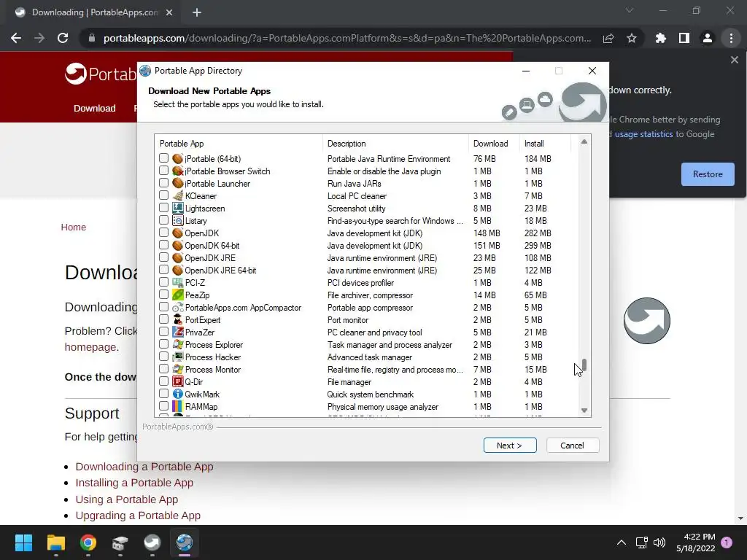Screen dimensions: 747x560
Task: Click the Process Explorer icon
Action: (x=178, y=345)
